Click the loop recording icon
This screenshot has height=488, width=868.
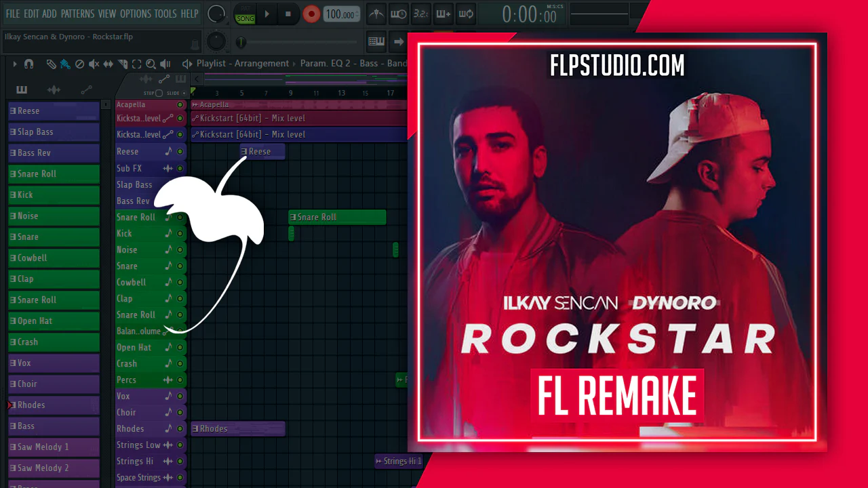(x=465, y=14)
